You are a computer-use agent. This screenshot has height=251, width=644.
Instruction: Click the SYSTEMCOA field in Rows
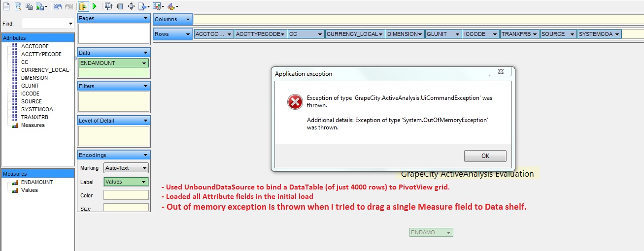(600, 34)
